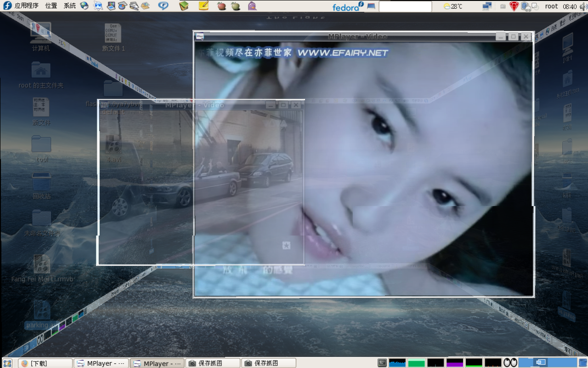This screenshot has width=588, height=368.
Task: Select the parking video file on desktop
Action: 42,315
